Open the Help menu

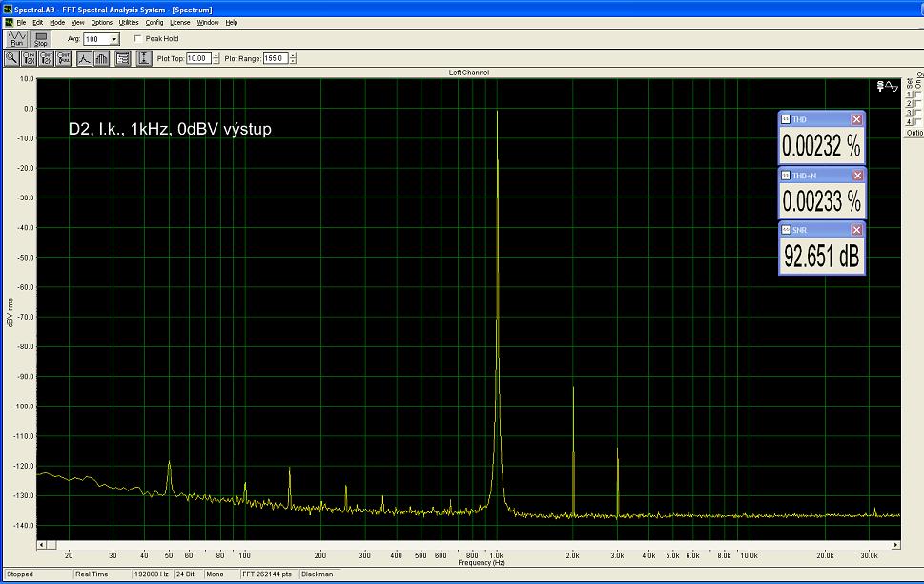[x=232, y=22]
